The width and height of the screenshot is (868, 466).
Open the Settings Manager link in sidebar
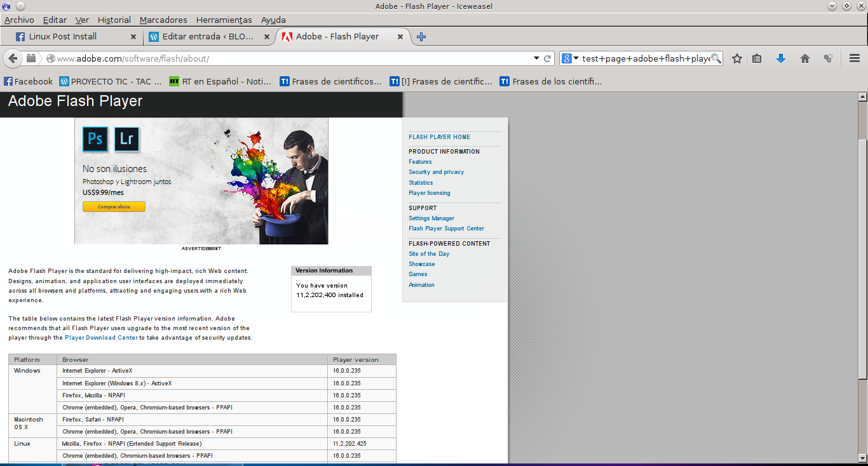pyautogui.click(x=431, y=218)
